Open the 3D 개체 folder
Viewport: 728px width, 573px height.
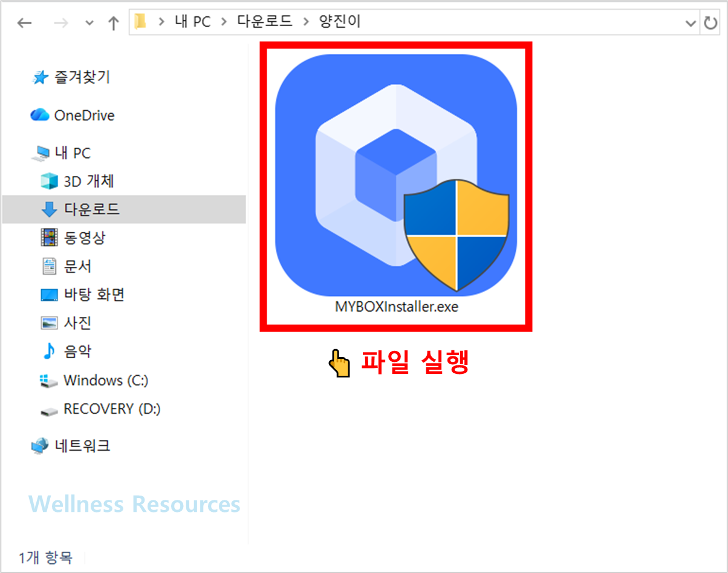pyautogui.click(x=77, y=181)
